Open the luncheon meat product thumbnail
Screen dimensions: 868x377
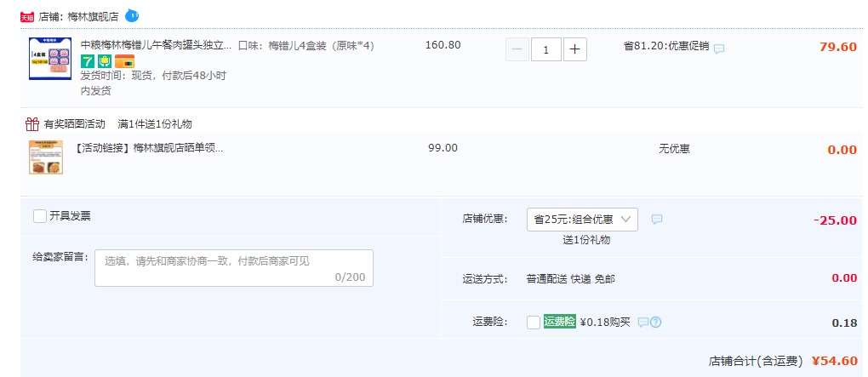pos(50,59)
